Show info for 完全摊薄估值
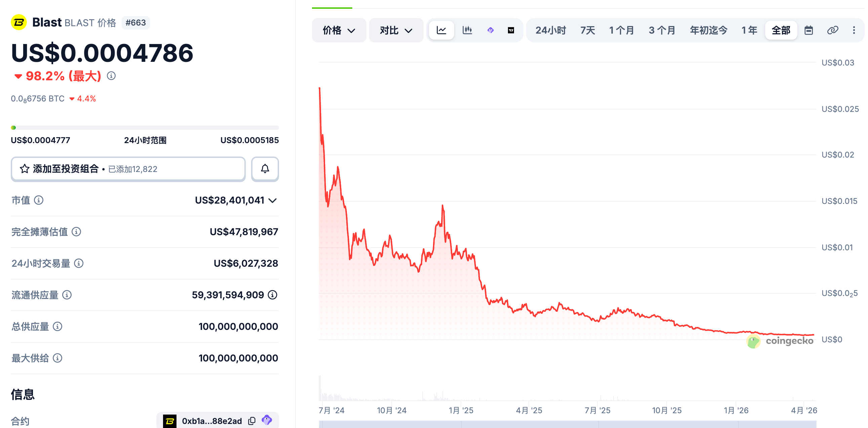The width and height of the screenshot is (868, 428). pos(77,232)
